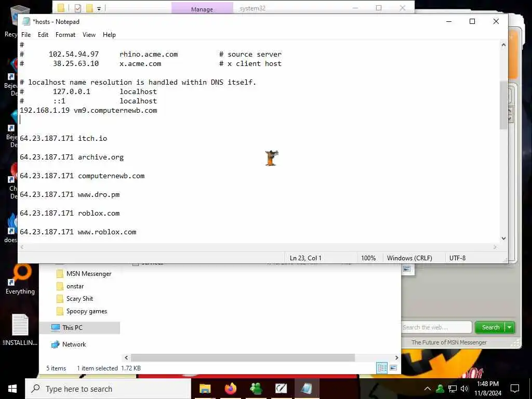The height and width of the screenshot is (399, 532).
Task: Open the !INSTALLIN... text file on desktop
Action: [20, 330]
